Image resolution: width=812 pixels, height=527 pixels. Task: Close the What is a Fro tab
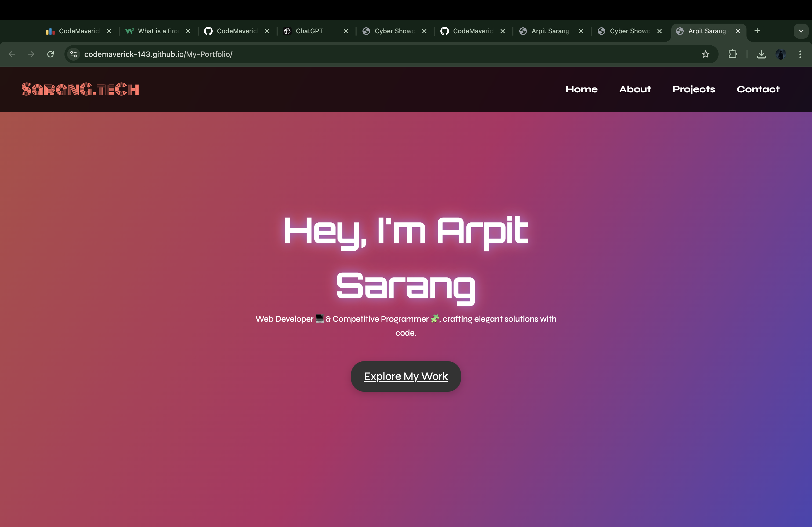[188, 31]
